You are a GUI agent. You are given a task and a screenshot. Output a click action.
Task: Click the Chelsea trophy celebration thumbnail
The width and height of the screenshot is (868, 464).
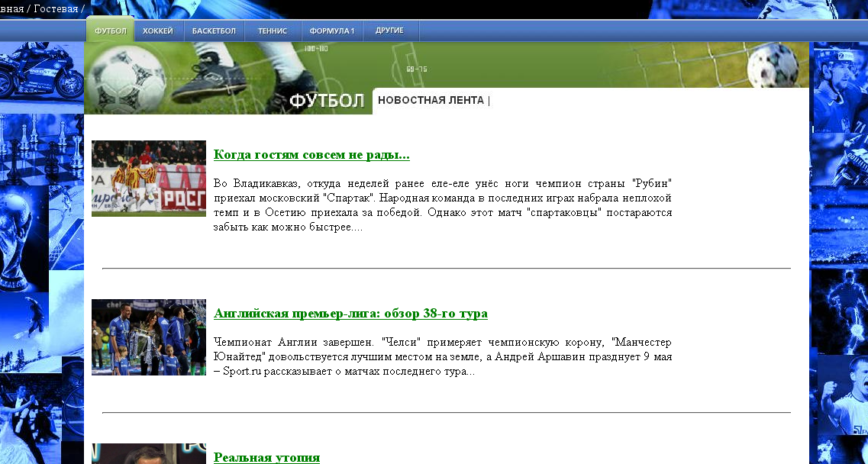pyautogui.click(x=149, y=337)
